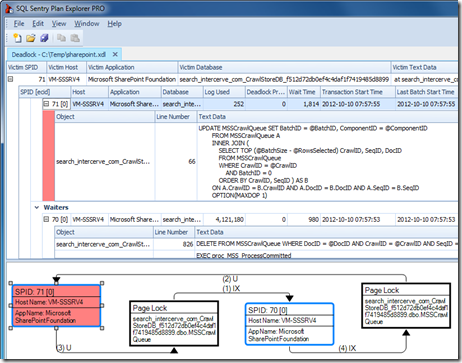
Task: Sort by Victim Database column header
Action: pos(284,67)
